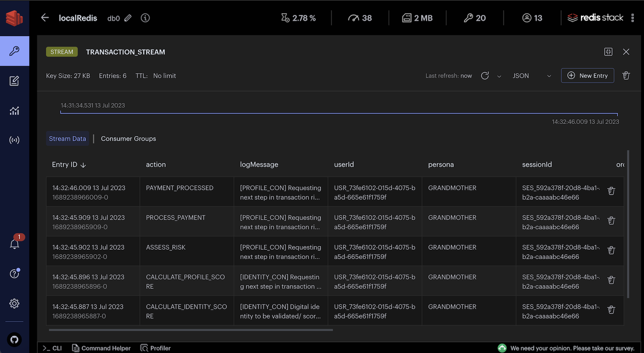Select entry ID 1689238965902-0 cell

(x=93, y=252)
